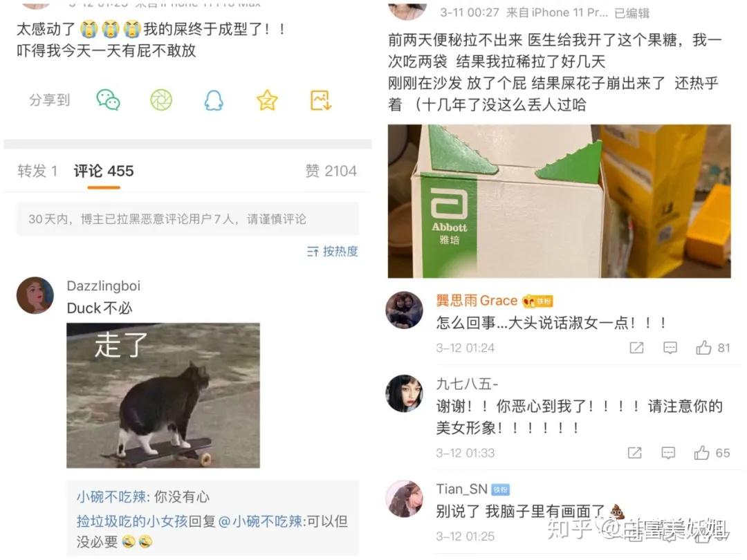Share post to WeChat icon

(108, 100)
